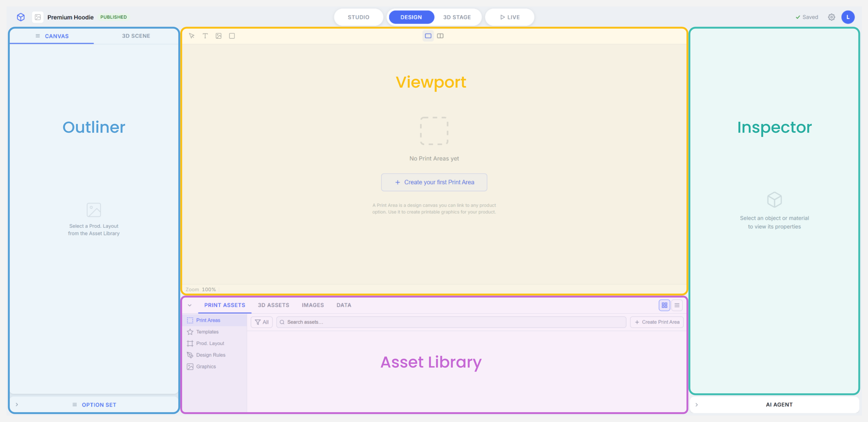Click the dashed print area placeholder icon

coord(434,131)
